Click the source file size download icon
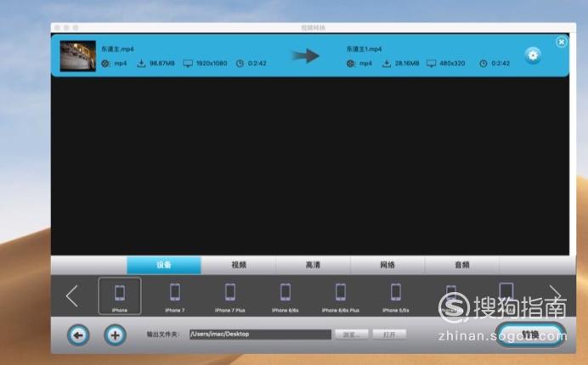Screen dimensions: 588x365 coord(141,63)
